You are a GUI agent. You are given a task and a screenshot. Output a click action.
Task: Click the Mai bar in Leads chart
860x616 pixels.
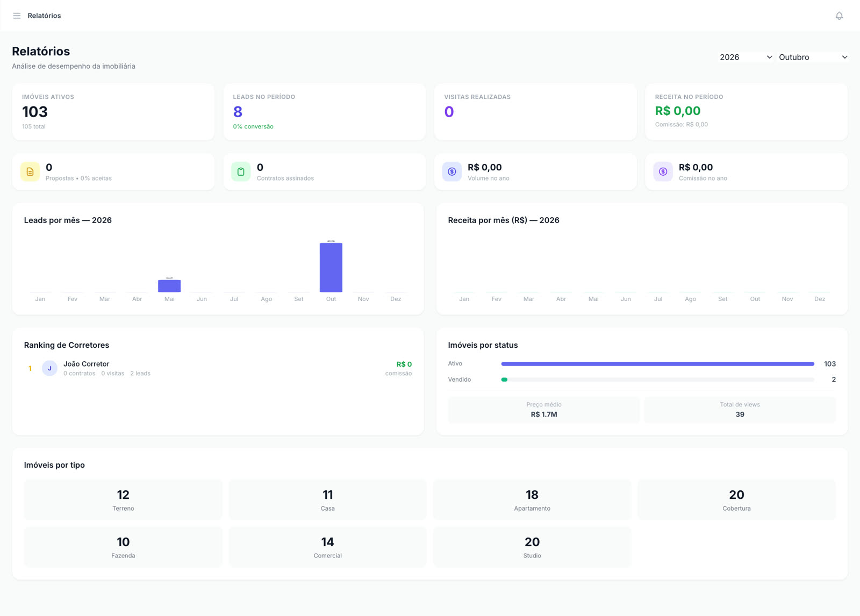169,286
